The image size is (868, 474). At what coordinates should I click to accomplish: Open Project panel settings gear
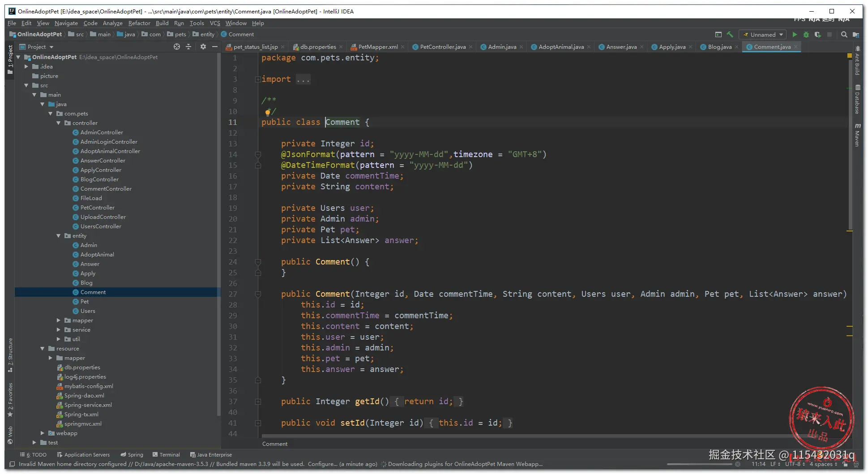pyautogui.click(x=203, y=47)
